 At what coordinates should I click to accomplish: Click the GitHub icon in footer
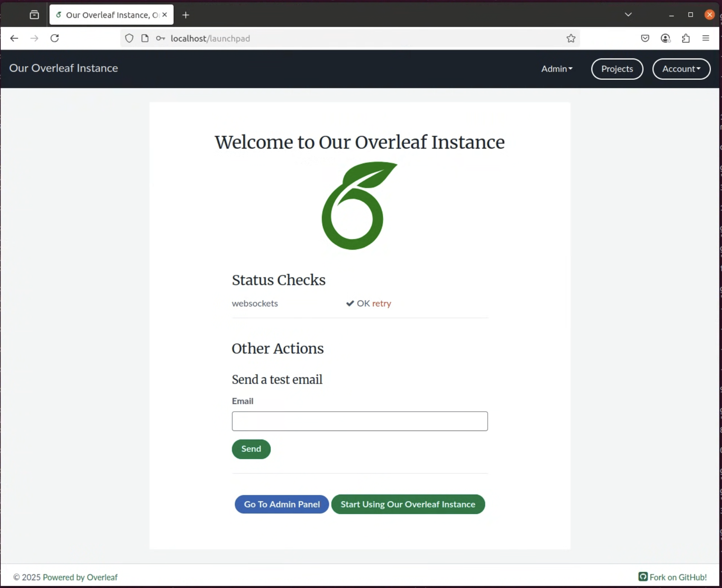643,577
